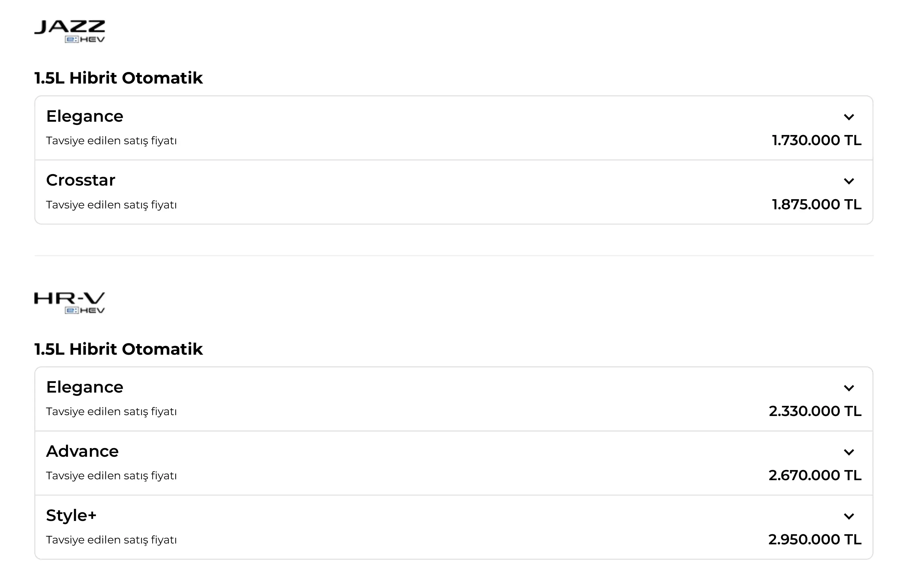Click the JAZZ e:HEV logo
The image size is (903, 588).
[x=70, y=32]
